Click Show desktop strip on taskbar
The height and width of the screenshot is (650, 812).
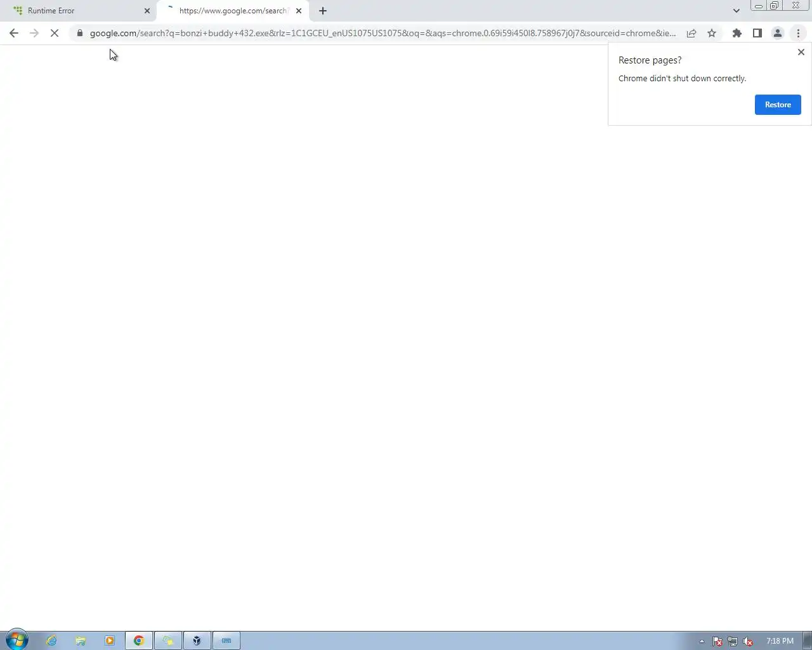(x=807, y=640)
